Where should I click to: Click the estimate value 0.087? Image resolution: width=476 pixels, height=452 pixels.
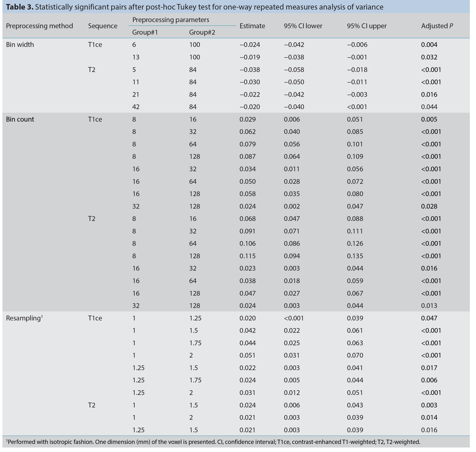coord(248,156)
